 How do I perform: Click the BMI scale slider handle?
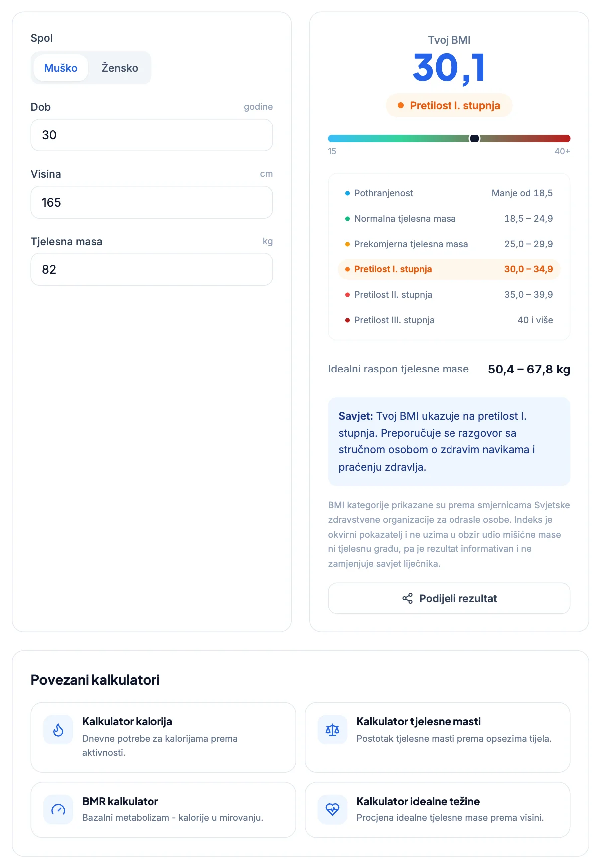click(475, 138)
